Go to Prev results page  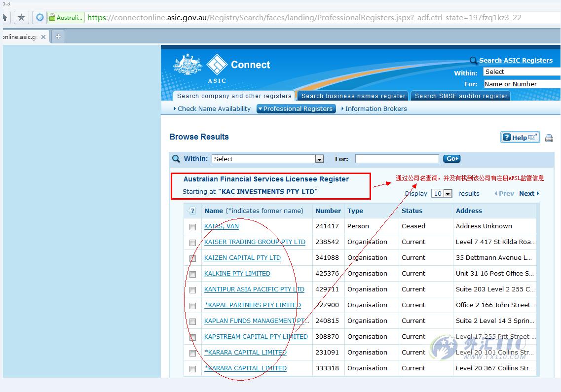point(504,193)
